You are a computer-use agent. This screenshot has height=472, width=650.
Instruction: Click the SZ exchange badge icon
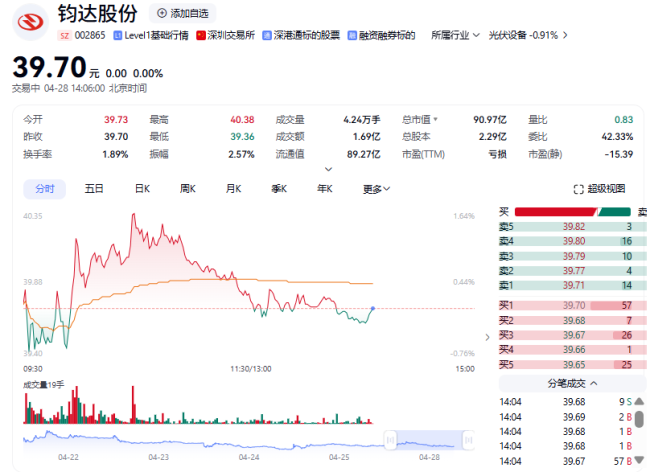(x=64, y=36)
